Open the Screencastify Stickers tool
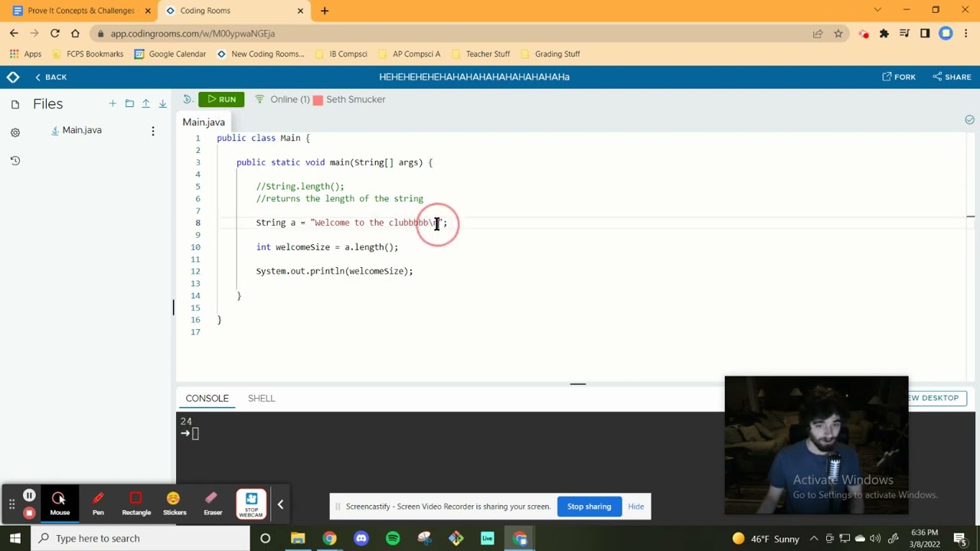 (175, 504)
